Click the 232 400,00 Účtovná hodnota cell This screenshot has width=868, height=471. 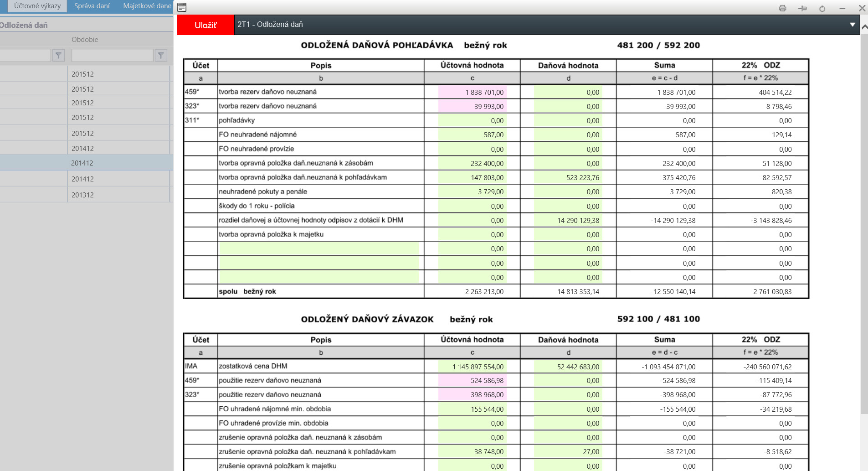click(x=473, y=163)
